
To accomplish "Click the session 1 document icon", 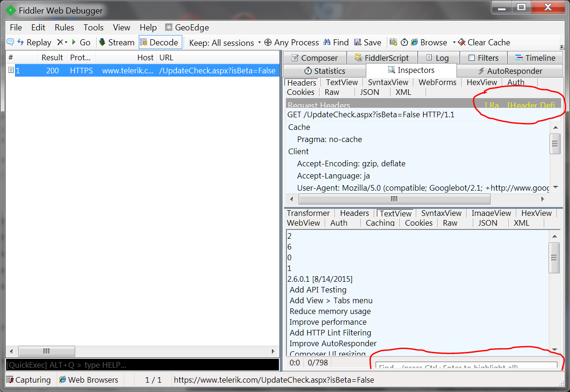I will [x=11, y=71].
